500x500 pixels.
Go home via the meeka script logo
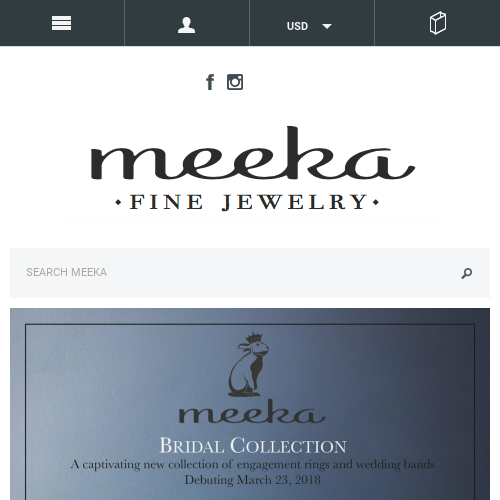[253, 153]
